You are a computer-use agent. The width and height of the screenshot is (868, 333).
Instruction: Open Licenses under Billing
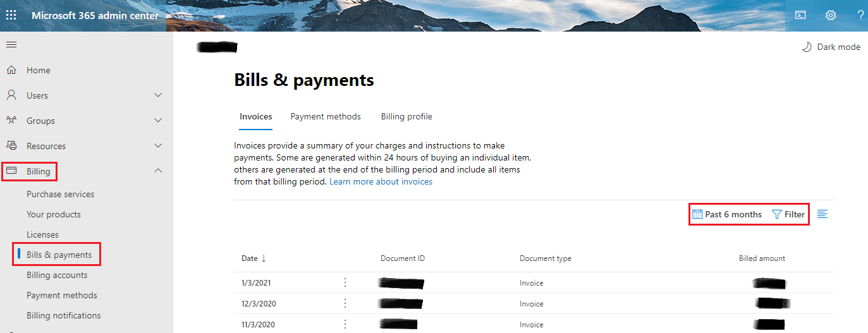pos(42,234)
